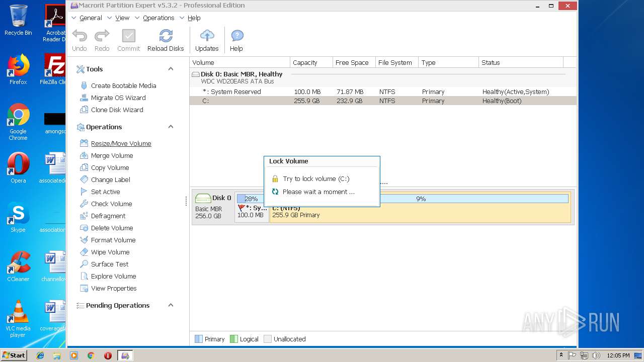This screenshot has height=362, width=644.
Task: Click Migrate OS Wizard tool link
Action: click(x=118, y=98)
